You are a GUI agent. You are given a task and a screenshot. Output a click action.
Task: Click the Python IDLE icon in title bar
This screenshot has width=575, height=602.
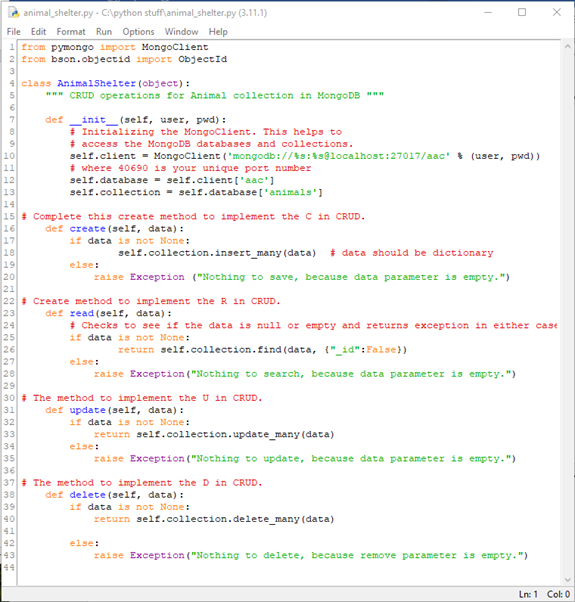pos(13,13)
